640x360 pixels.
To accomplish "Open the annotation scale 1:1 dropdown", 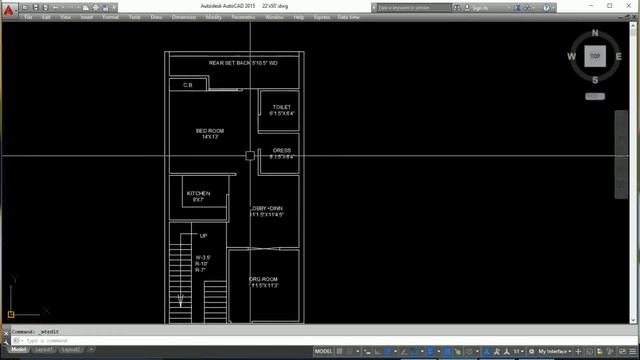I will pyautogui.click(x=519, y=351).
